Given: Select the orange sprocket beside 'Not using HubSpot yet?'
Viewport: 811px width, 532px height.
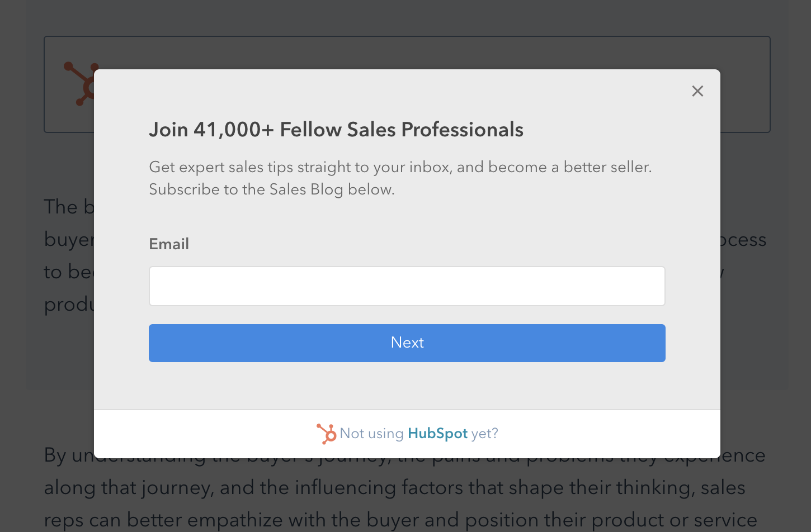Looking at the screenshot, I should 327,433.
